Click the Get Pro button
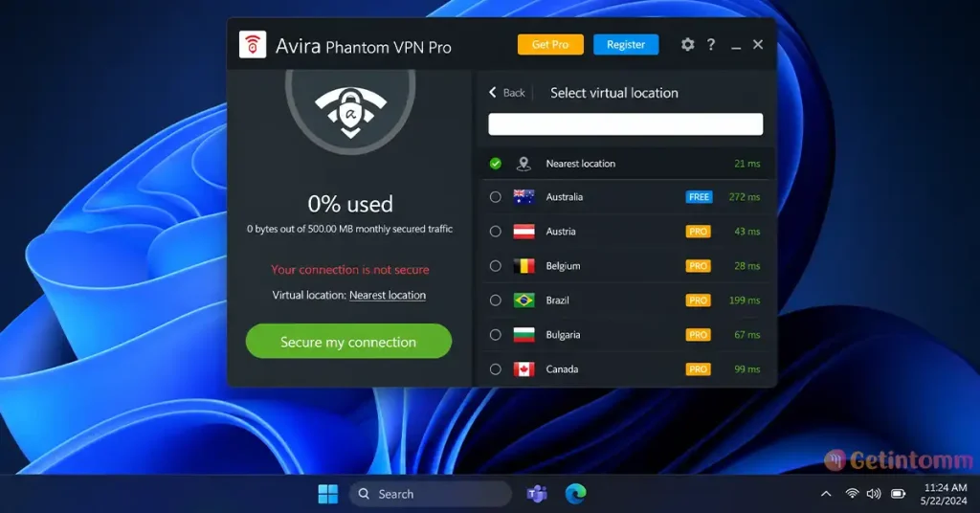This screenshot has width=980, height=513. (x=550, y=44)
